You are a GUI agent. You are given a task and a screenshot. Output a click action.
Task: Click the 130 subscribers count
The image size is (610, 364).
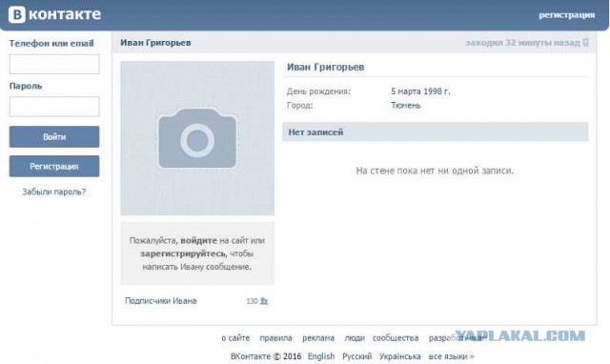click(252, 301)
